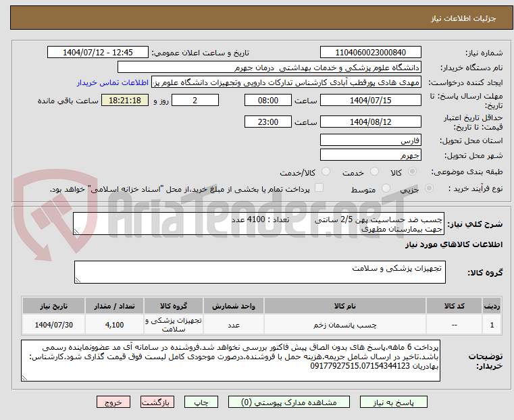Screen dimensions: 514x420
Task: Select the جزیی purchase type radio
Action: click(x=429, y=188)
